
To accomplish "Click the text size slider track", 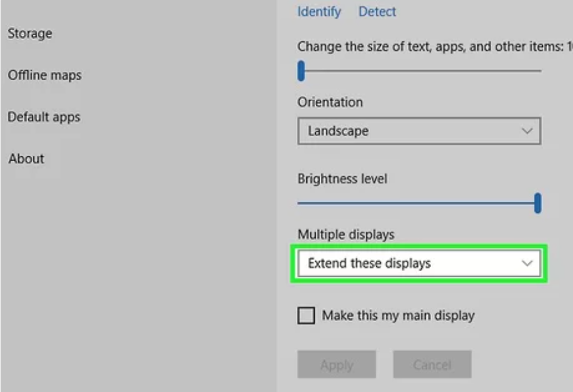I will pyautogui.click(x=420, y=71).
